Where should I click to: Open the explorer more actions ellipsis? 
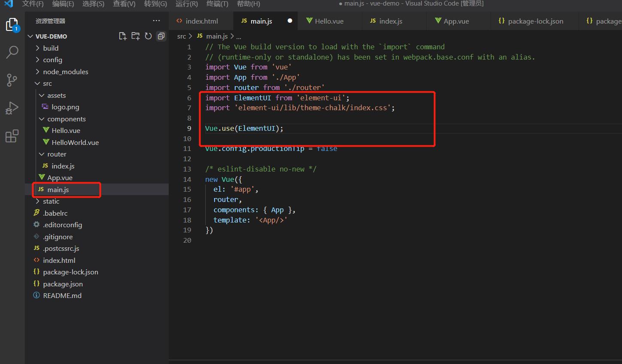156,21
